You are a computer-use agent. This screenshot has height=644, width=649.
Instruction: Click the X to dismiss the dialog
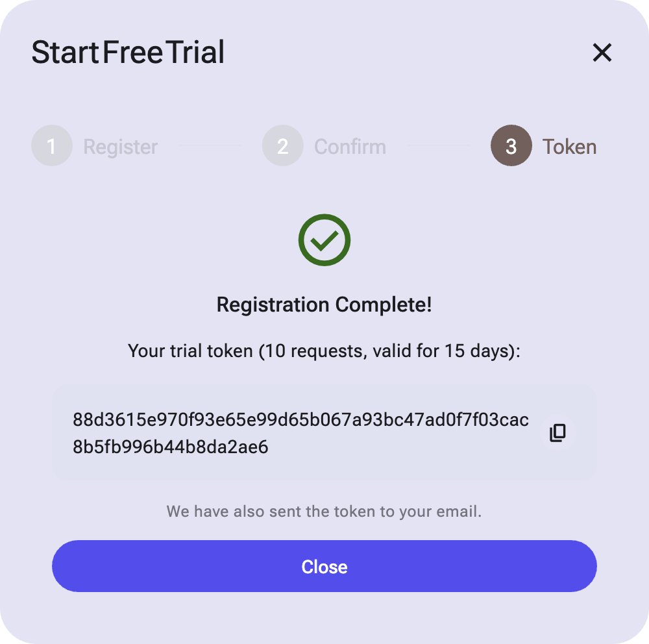pos(602,53)
